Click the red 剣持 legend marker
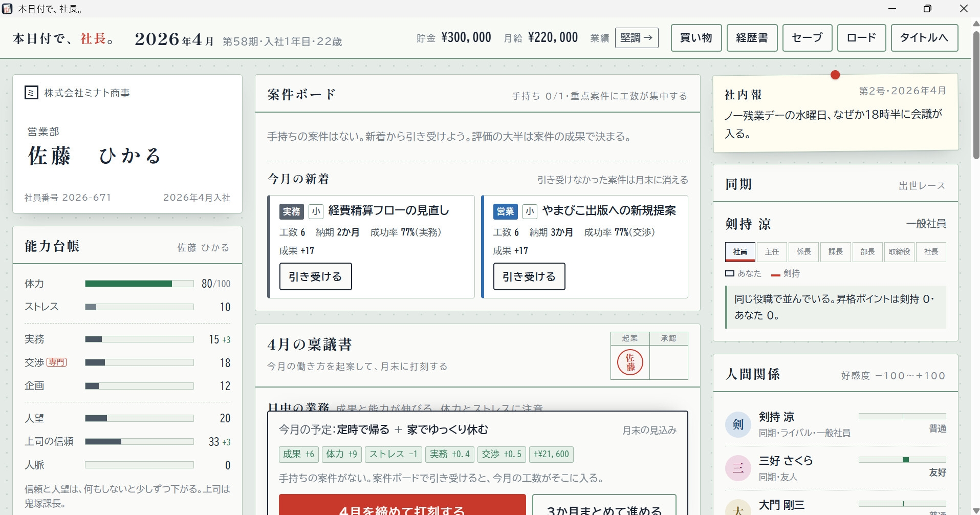The height and width of the screenshot is (515, 980). click(776, 275)
